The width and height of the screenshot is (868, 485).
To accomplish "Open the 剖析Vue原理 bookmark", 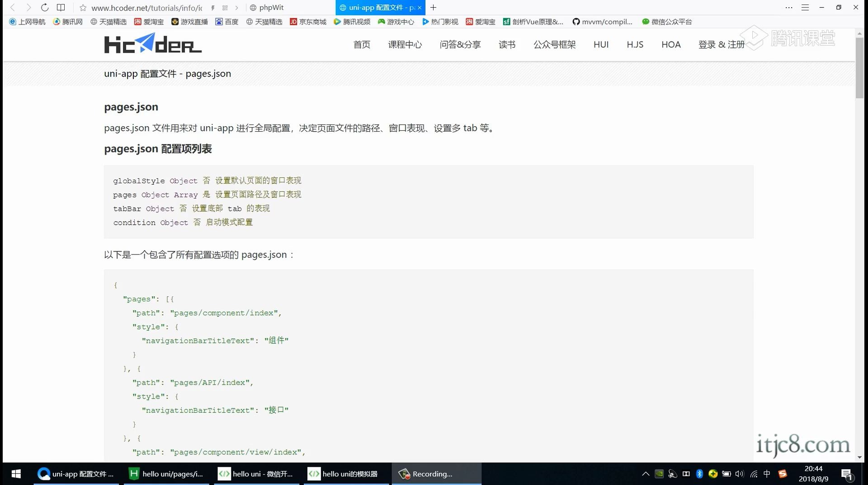I will (533, 22).
